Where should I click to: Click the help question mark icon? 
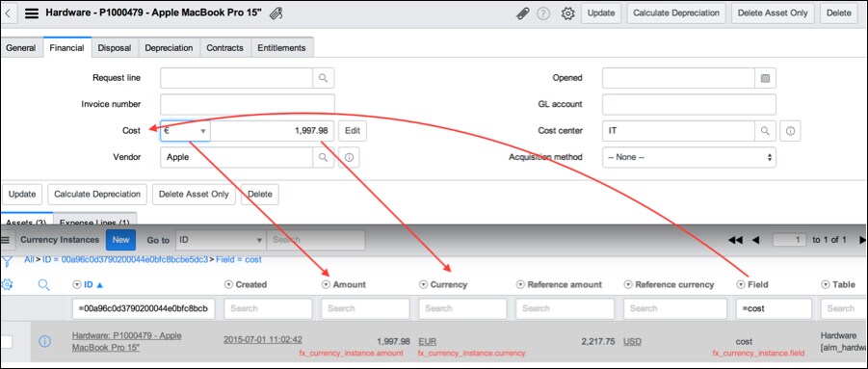coord(543,13)
